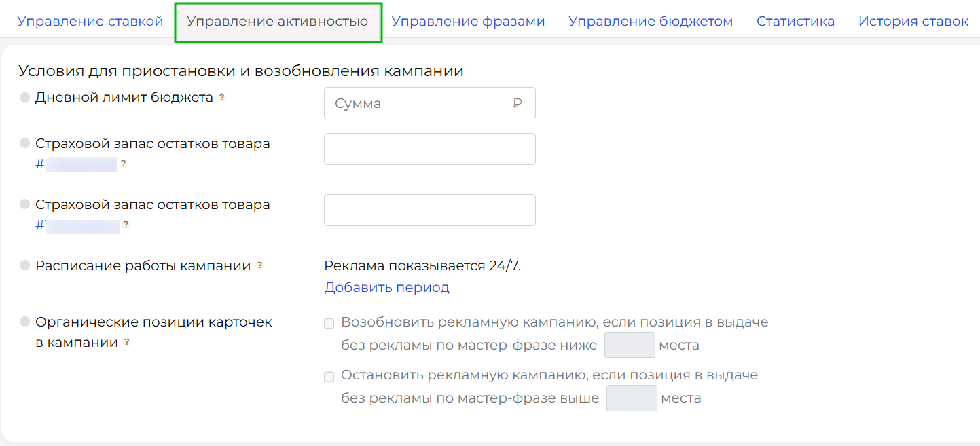Click help icon after the lower product article link
Screen dimensions: 980x446
pos(126,225)
